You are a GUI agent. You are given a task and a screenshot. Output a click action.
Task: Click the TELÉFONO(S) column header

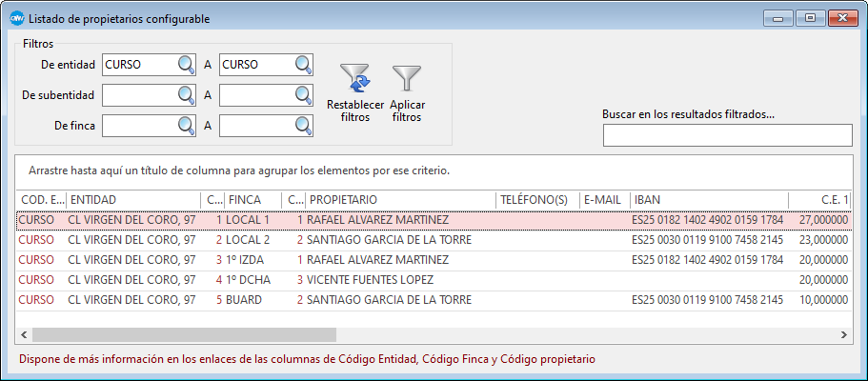[x=537, y=200]
